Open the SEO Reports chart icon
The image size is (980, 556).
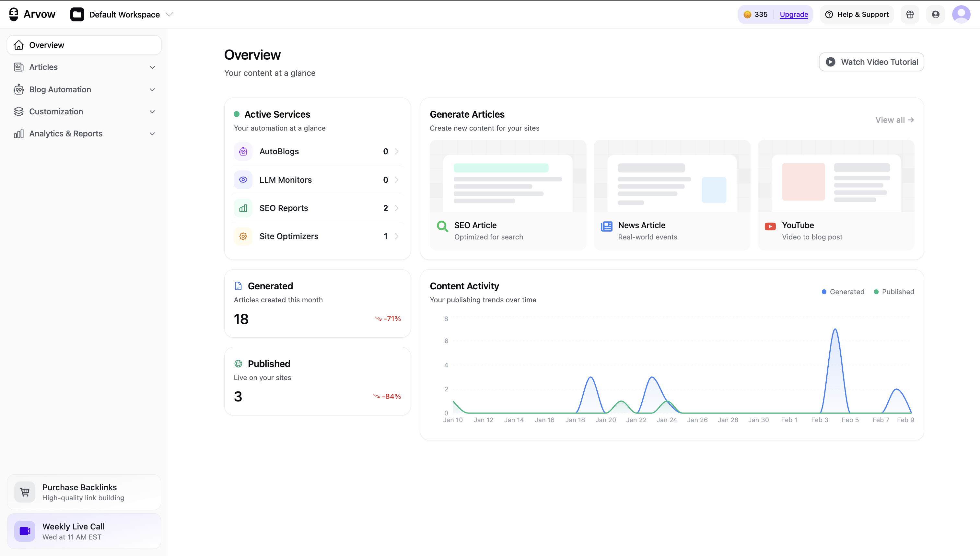tap(243, 208)
